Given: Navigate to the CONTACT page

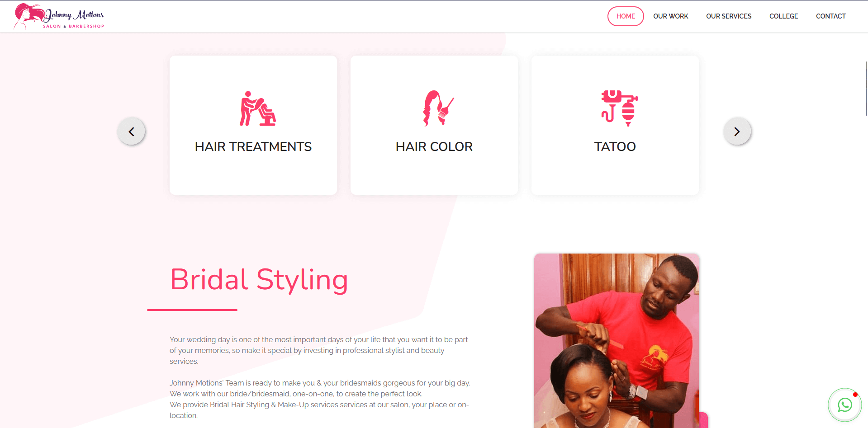Looking at the screenshot, I should 830,16.
